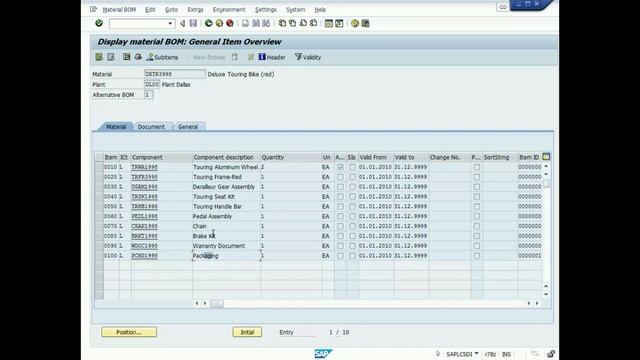Click the Initial button
Screen dimensions: 640x360
click(247, 332)
